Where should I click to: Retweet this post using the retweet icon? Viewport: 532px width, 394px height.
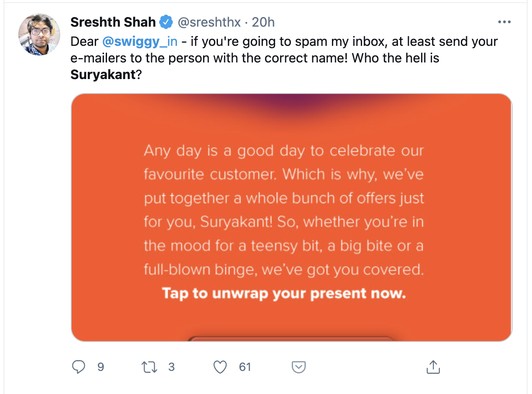pos(150,367)
